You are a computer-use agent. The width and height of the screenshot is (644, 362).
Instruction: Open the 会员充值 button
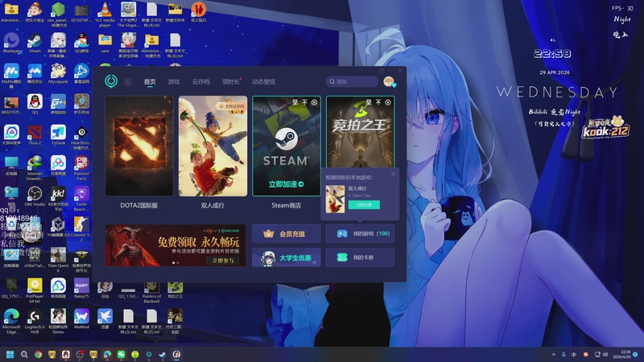point(287,233)
